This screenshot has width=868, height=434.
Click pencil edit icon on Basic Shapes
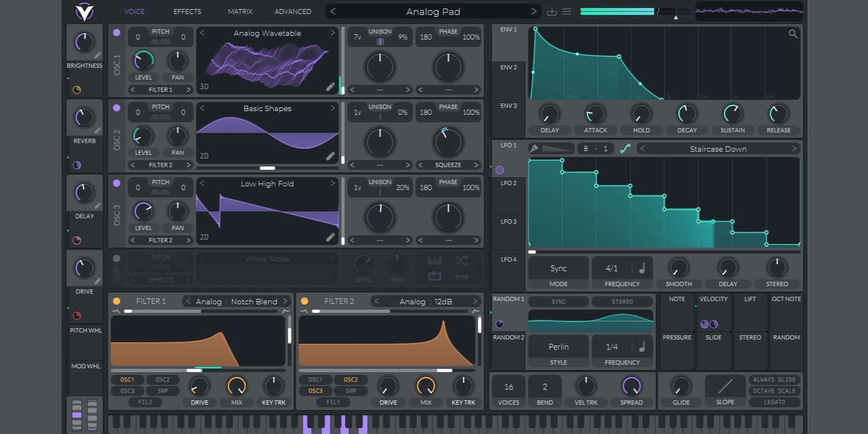[x=330, y=156]
